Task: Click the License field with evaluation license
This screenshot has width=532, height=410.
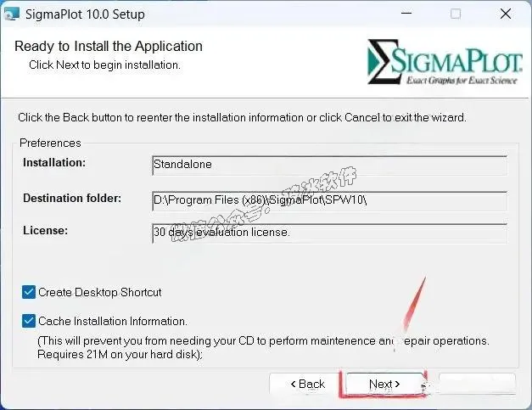Action: pos(329,233)
